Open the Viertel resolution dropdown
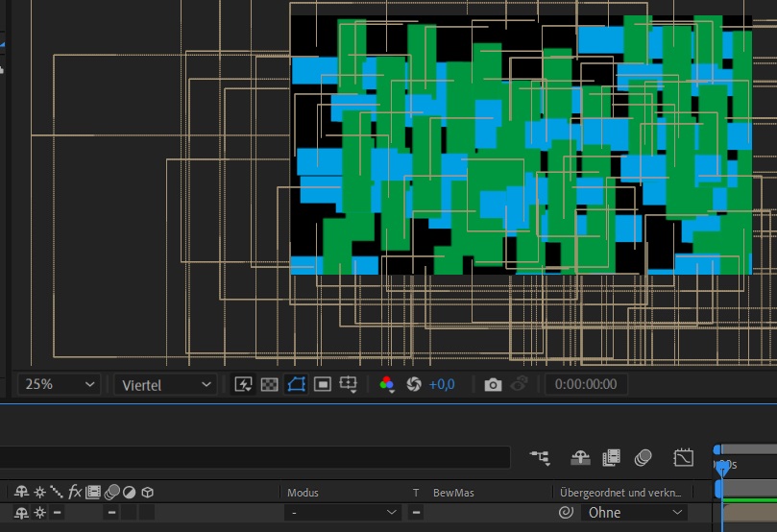 click(x=165, y=384)
